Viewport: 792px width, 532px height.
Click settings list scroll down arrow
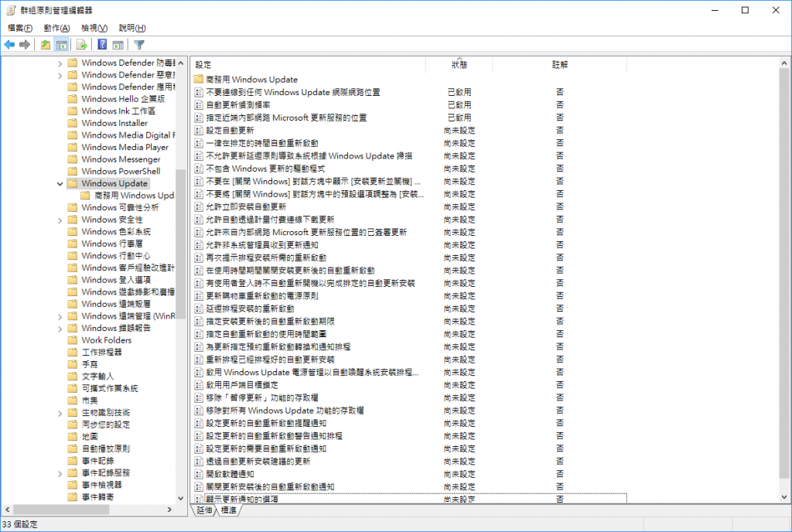click(x=784, y=497)
